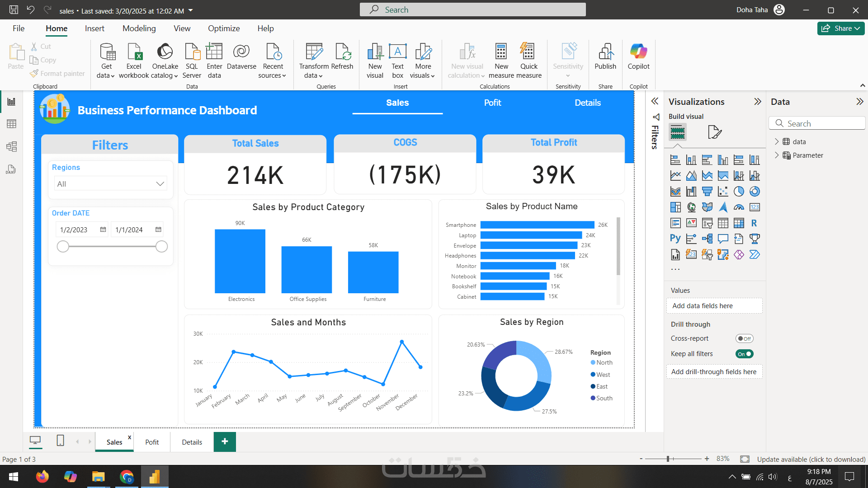The image size is (868, 488).
Task: Click the Pofit navigation button on dashboard
Action: (x=492, y=103)
